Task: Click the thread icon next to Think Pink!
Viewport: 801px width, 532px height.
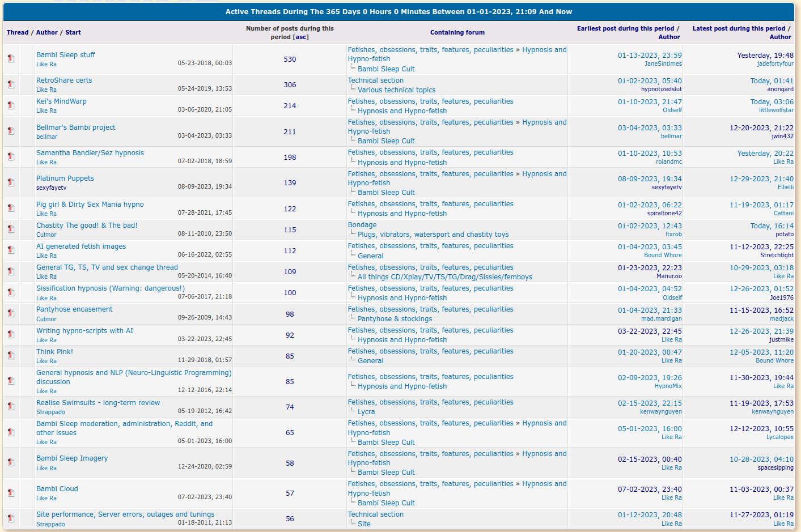Action: coord(11,356)
